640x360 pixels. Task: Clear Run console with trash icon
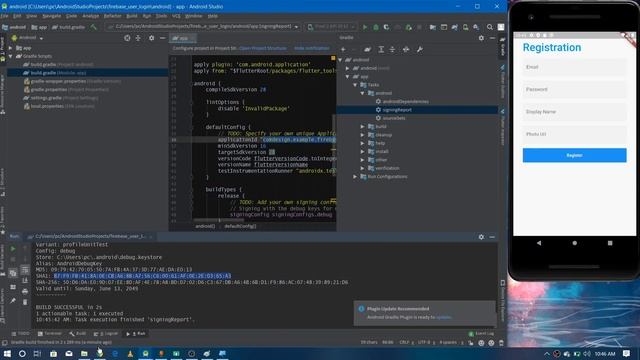(x=25, y=302)
